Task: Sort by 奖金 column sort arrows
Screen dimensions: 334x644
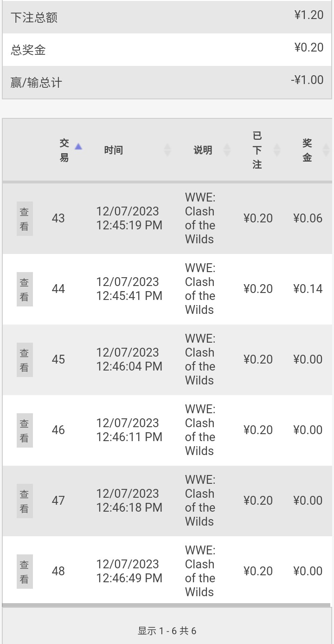Action: point(326,150)
